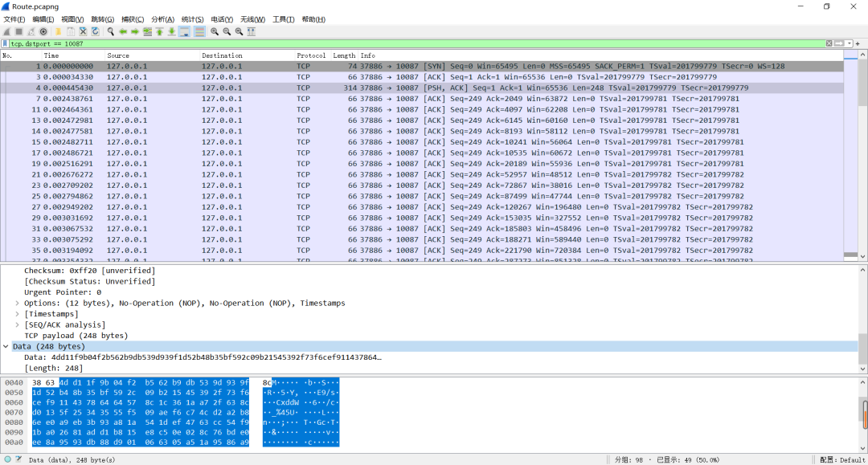The width and height of the screenshot is (868, 465).
Task: Go to specified packet icon
Action: click(147, 31)
